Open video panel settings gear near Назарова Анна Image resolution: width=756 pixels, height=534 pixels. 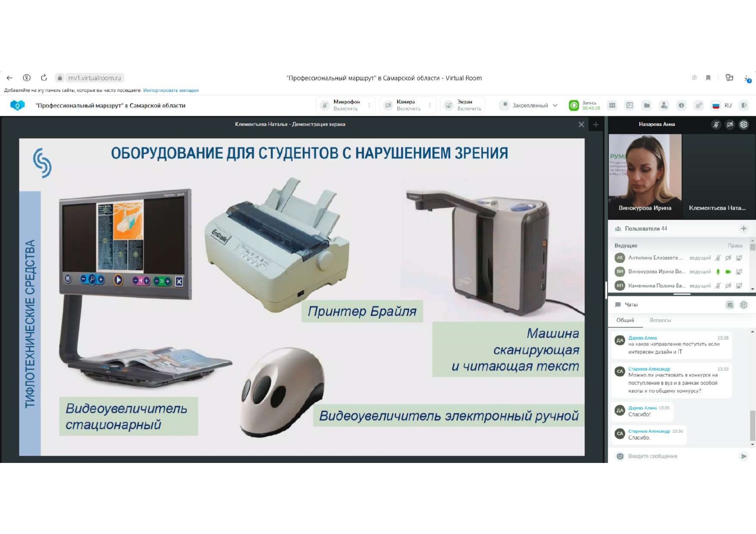point(744,124)
